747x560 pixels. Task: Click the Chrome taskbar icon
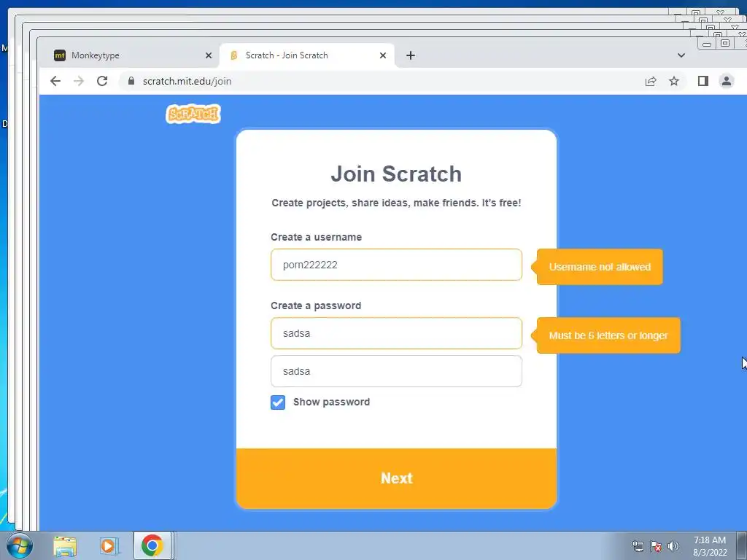[x=152, y=545]
